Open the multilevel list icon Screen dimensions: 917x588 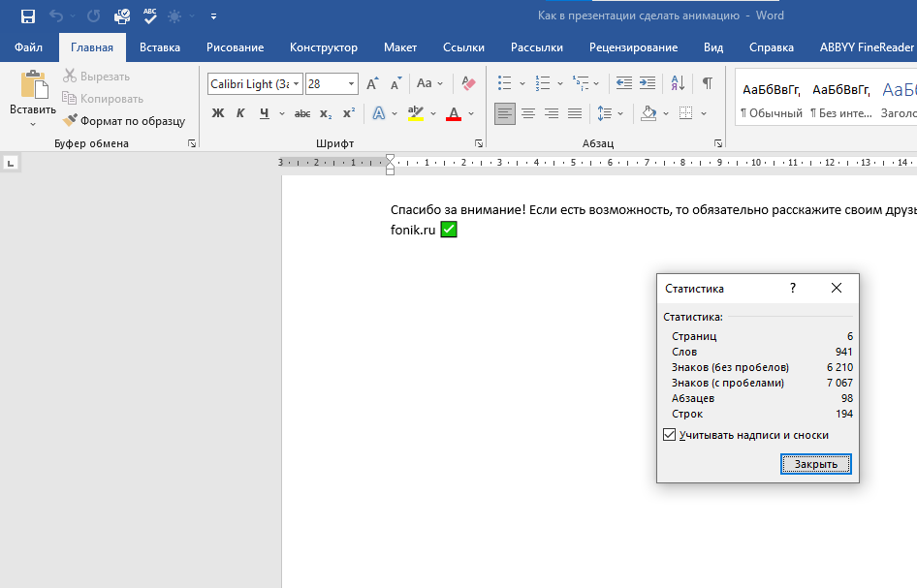[x=581, y=83]
